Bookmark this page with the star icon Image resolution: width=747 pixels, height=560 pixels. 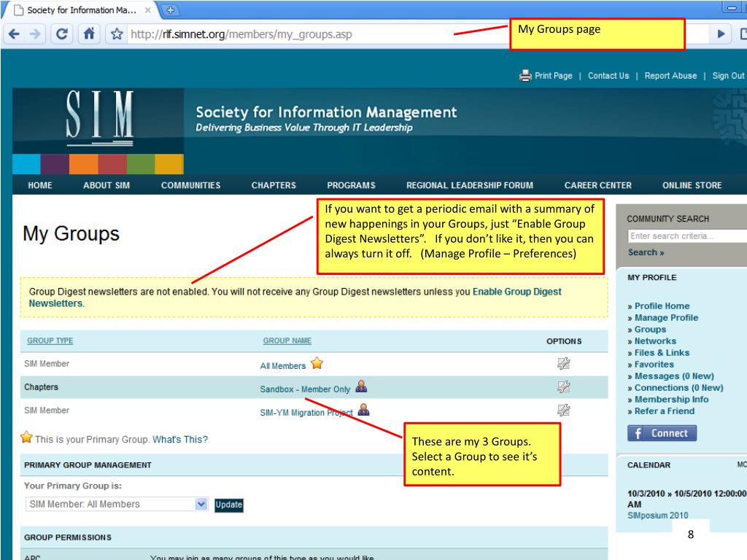click(x=117, y=34)
